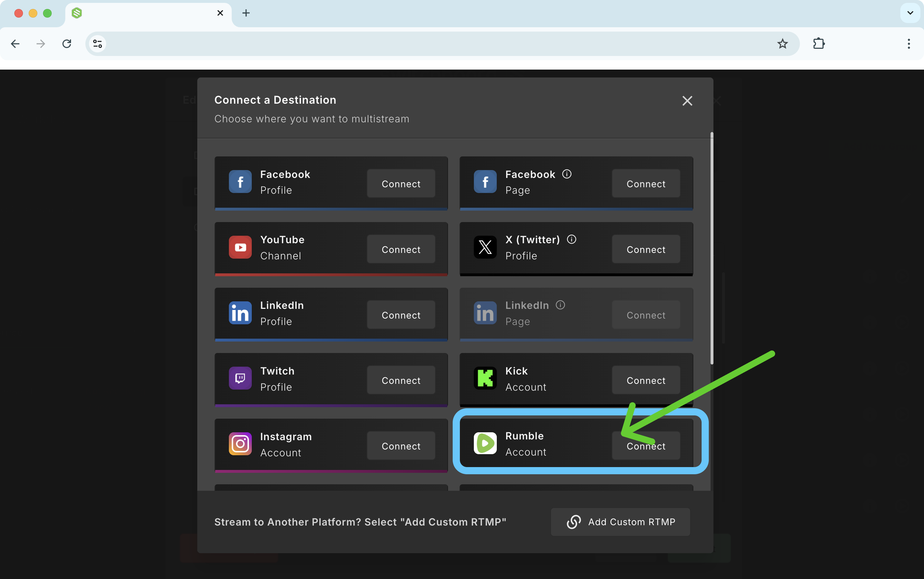The width and height of the screenshot is (924, 579).
Task: View site information in address bar
Action: click(98, 44)
